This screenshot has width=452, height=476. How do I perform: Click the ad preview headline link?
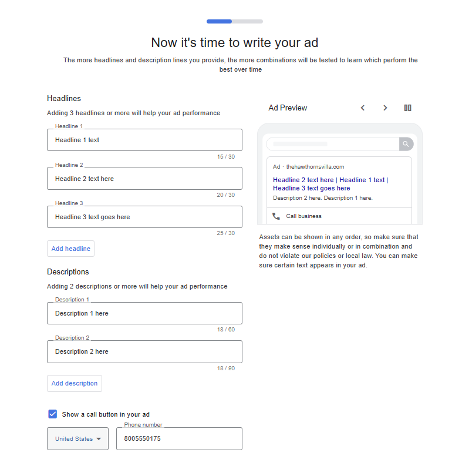[x=330, y=184]
